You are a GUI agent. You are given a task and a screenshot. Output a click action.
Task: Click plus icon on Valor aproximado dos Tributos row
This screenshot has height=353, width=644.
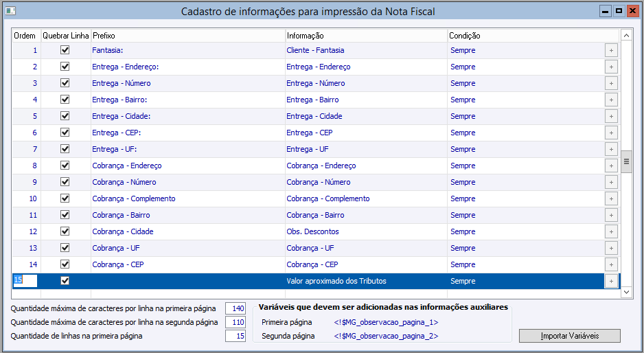click(611, 281)
